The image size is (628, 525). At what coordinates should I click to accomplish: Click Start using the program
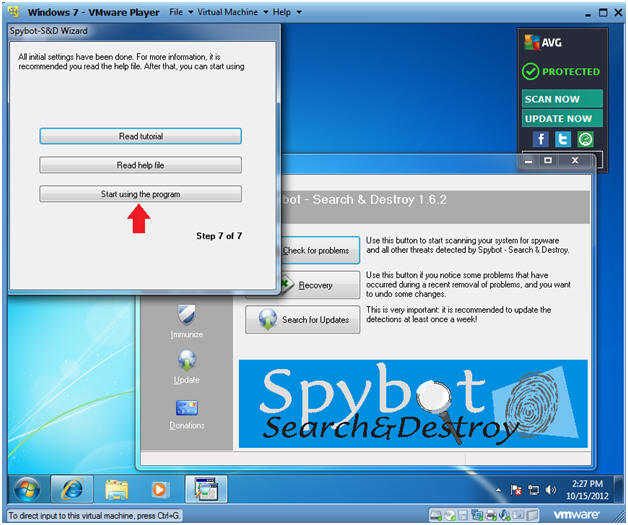coord(141,194)
